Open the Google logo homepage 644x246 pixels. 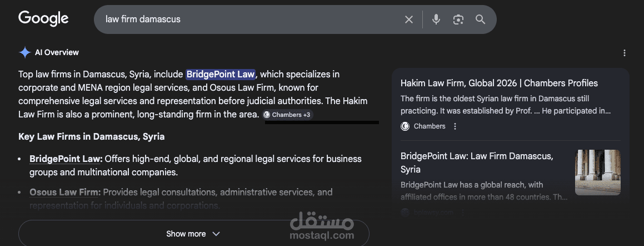tap(43, 18)
